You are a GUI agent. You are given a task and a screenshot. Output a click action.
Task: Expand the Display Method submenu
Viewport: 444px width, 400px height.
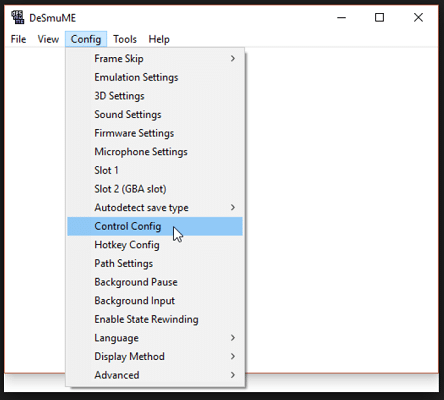(155, 357)
